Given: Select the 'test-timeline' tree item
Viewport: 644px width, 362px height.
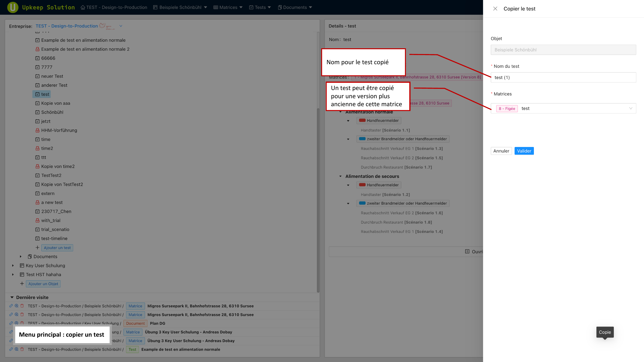Looking at the screenshot, I should pos(54,238).
